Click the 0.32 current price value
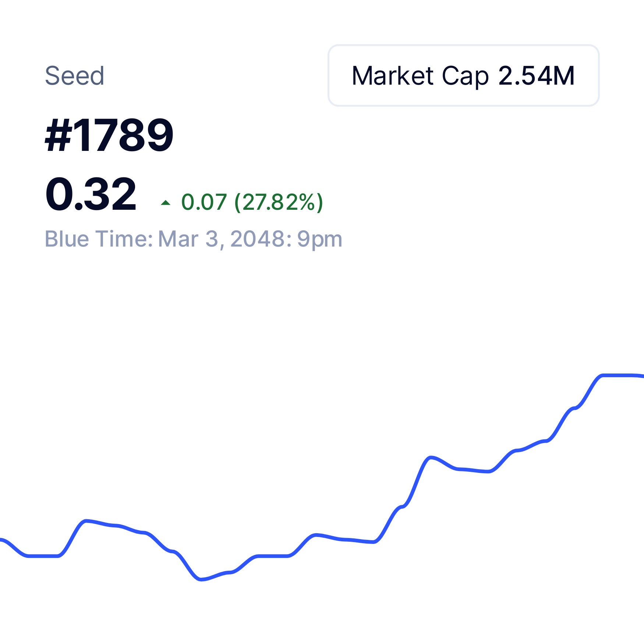Image resolution: width=644 pixels, height=644 pixels. [91, 194]
